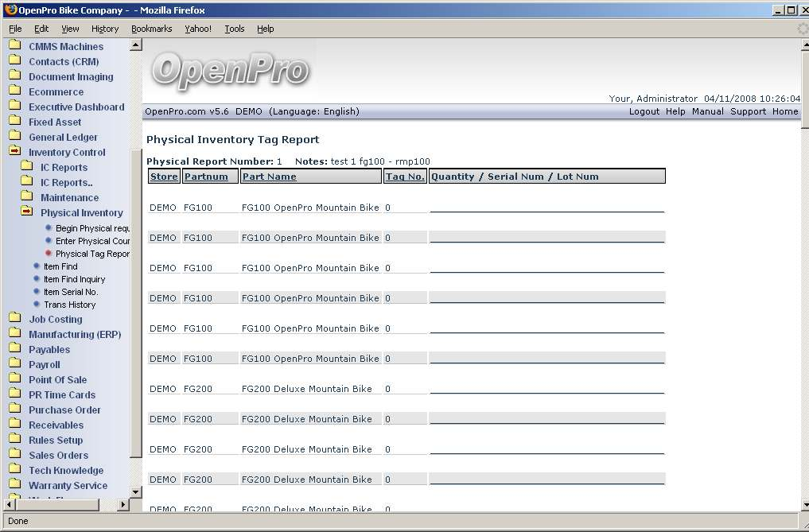Image resolution: width=809 pixels, height=532 pixels.
Task: Click the sidebar scroll down arrow
Action: (x=135, y=491)
